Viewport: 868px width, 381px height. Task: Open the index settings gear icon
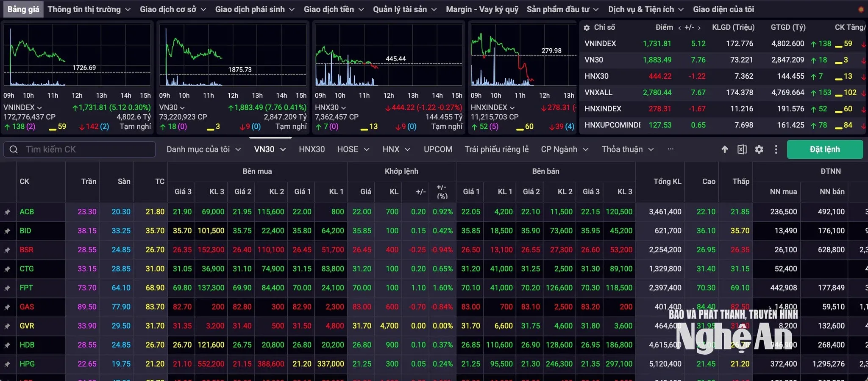pyautogui.click(x=587, y=28)
